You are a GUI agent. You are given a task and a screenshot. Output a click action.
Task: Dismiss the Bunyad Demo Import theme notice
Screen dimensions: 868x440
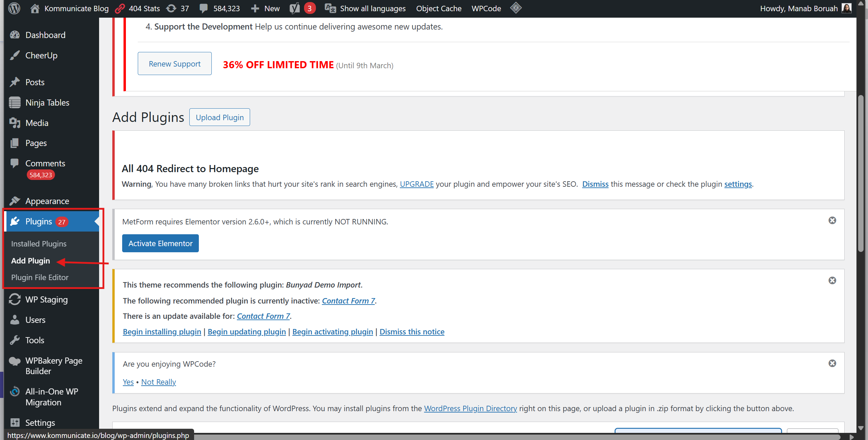(x=832, y=280)
